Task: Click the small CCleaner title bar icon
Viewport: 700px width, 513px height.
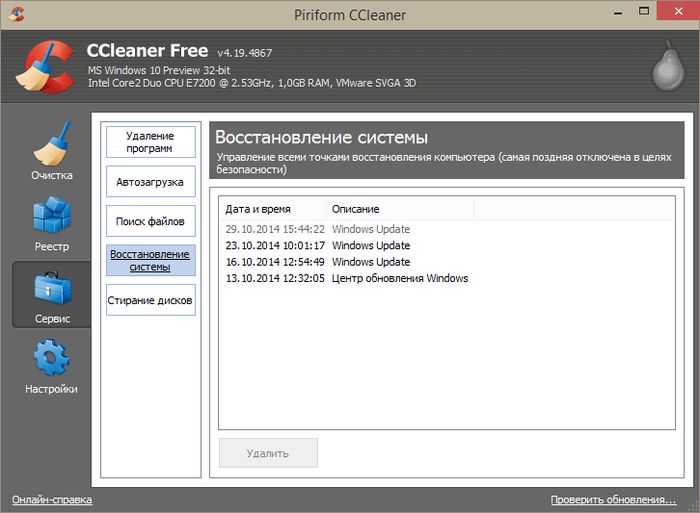Action: [17, 14]
